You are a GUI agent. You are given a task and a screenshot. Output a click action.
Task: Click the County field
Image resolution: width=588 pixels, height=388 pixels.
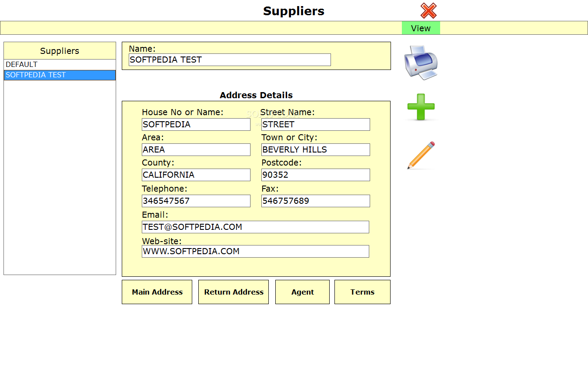coord(196,175)
